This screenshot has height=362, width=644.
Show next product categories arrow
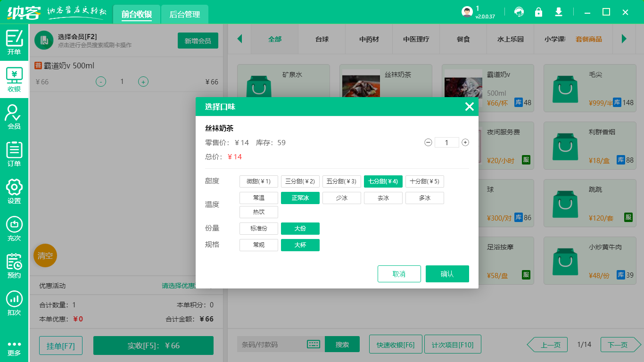coord(624,39)
